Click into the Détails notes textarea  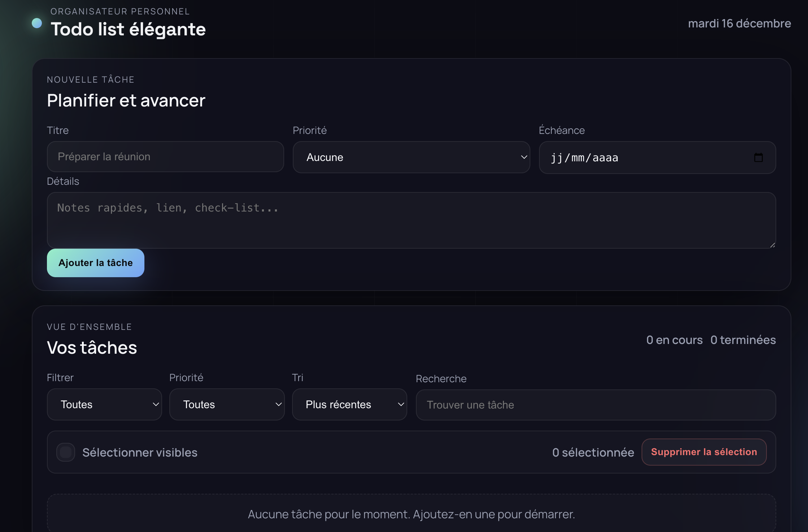(411, 220)
